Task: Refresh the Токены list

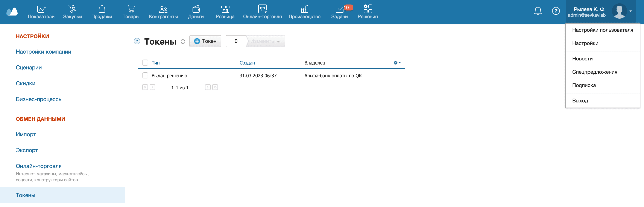Action: 183,41
